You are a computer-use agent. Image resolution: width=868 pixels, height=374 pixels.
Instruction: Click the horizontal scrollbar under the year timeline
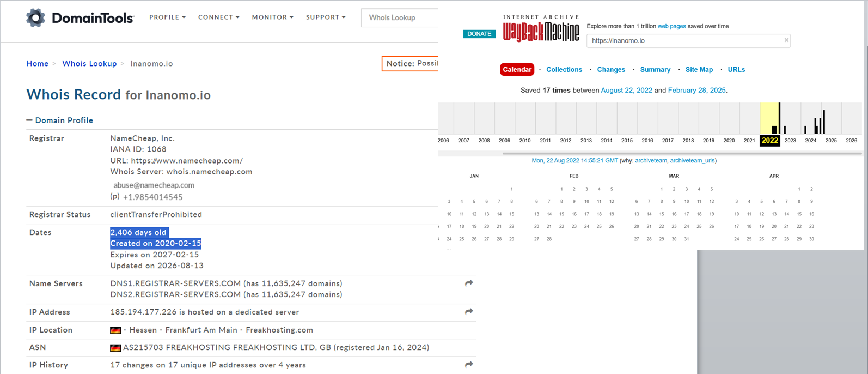tap(682, 154)
